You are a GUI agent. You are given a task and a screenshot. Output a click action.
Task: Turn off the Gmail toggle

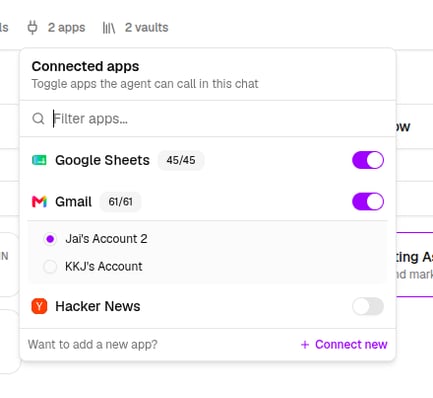coord(368,202)
